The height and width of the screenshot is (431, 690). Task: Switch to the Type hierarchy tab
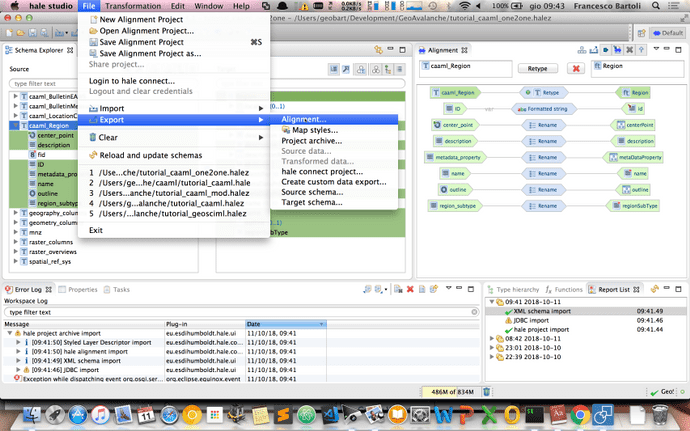click(x=519, y=288)
